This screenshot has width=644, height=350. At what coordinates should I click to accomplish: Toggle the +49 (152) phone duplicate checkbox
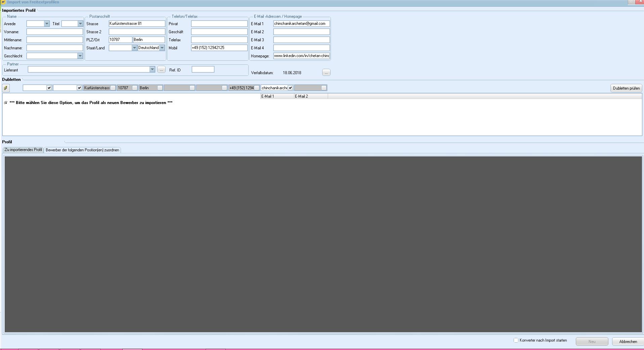(x=257, y=88)
